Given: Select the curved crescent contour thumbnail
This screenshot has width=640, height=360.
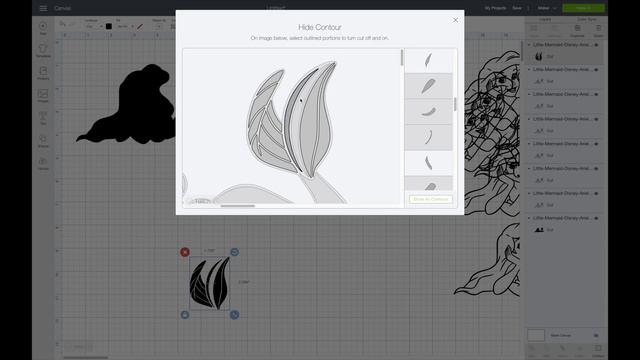Looking at the screenshot, I should click(428, 111).
